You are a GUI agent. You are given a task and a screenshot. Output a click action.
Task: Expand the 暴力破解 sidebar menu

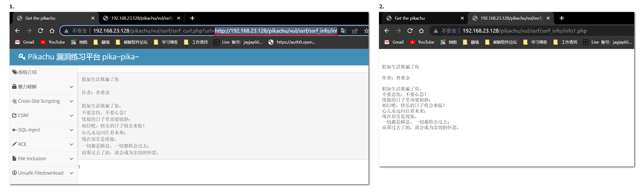pos(43,87)
